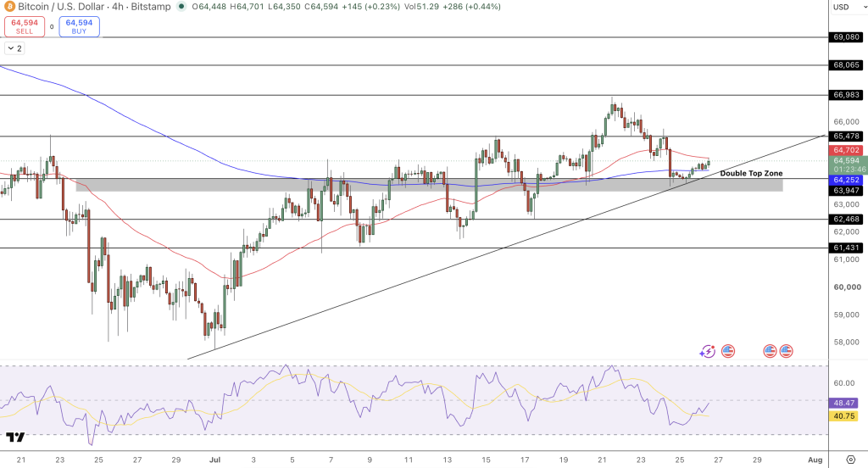The image size is (868, 468).
Task: Click the 66,000 price scale label
Action: 847,122
